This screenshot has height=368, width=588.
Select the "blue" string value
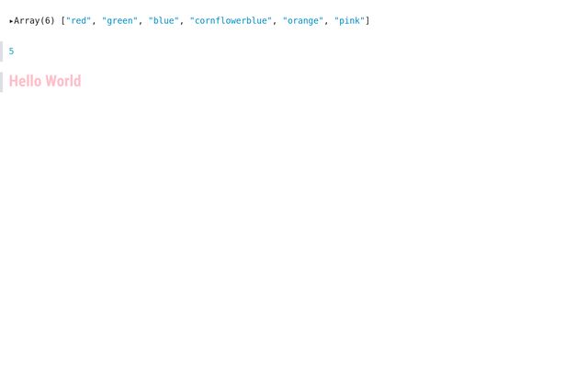(x=164, y=20)
